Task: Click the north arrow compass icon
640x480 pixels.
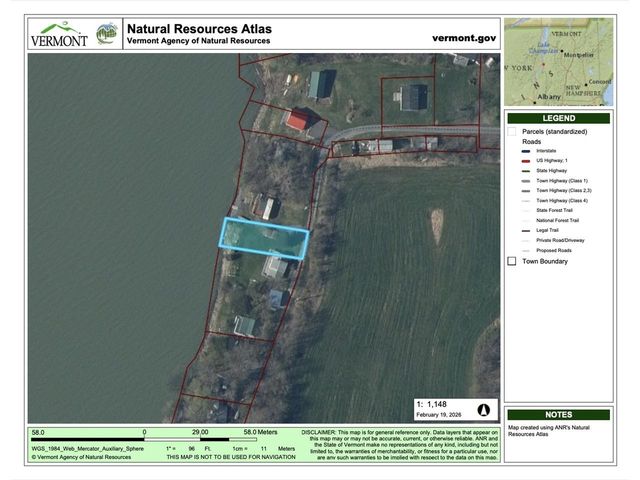Action: click(x=484, y=410)
